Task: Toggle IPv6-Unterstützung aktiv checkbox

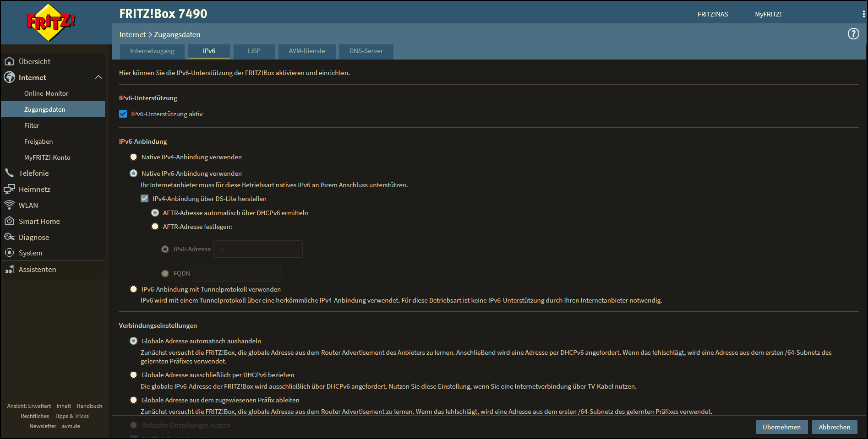Action: pos(123,114)
